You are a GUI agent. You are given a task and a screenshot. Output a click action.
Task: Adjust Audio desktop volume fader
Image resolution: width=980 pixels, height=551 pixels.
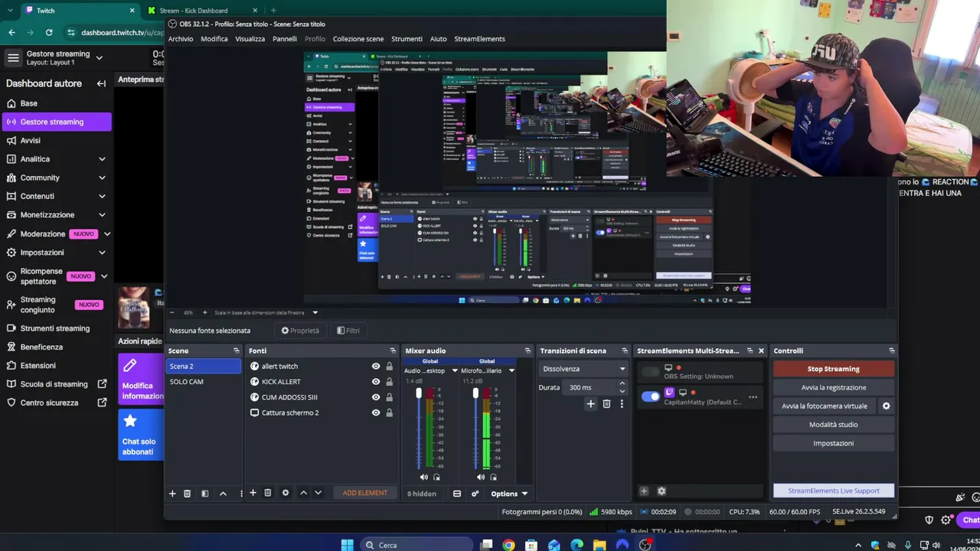pyautogui.click(x=418, y=394)
